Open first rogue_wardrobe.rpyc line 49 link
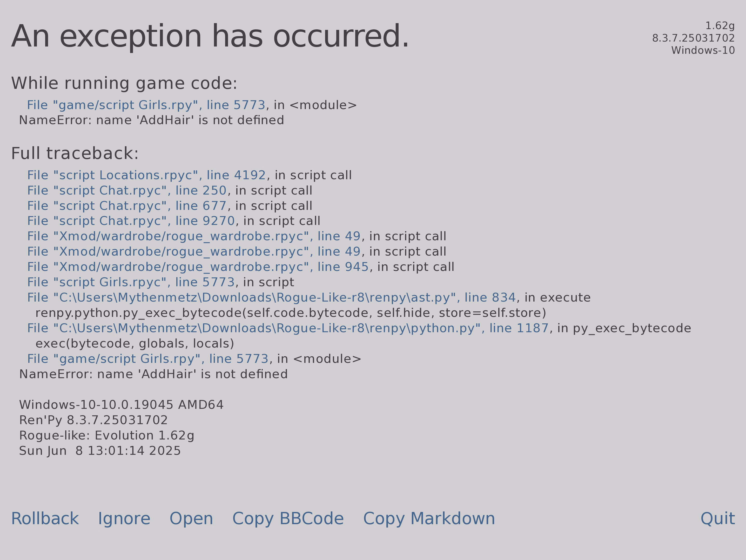The width and height of the screenshot is (746, 560). point(194,236)
